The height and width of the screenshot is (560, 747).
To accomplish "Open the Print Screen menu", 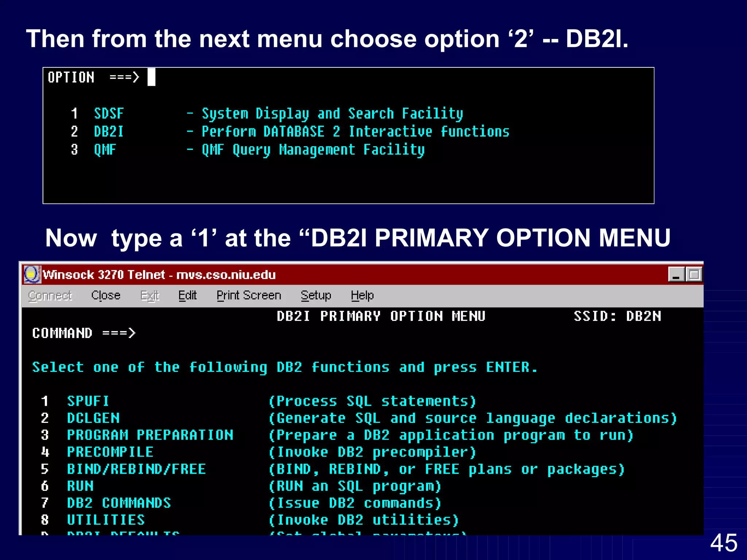I will 249,295.
